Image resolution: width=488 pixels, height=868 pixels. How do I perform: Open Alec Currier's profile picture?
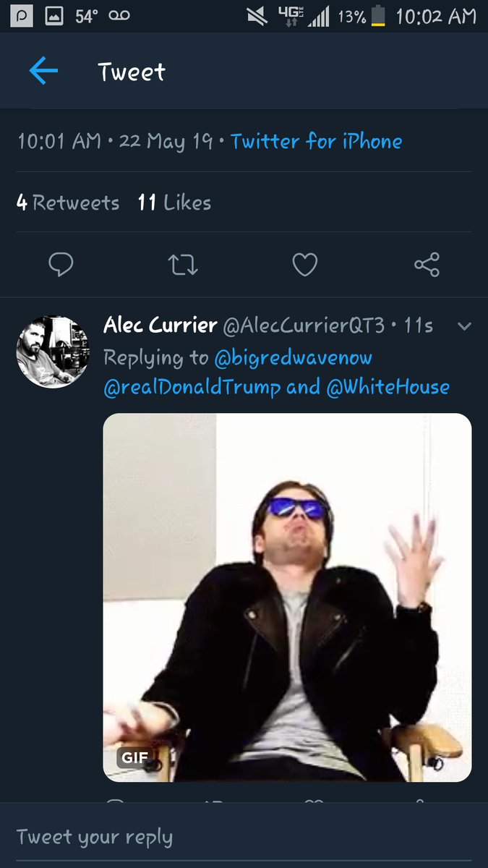coord(52,352)
